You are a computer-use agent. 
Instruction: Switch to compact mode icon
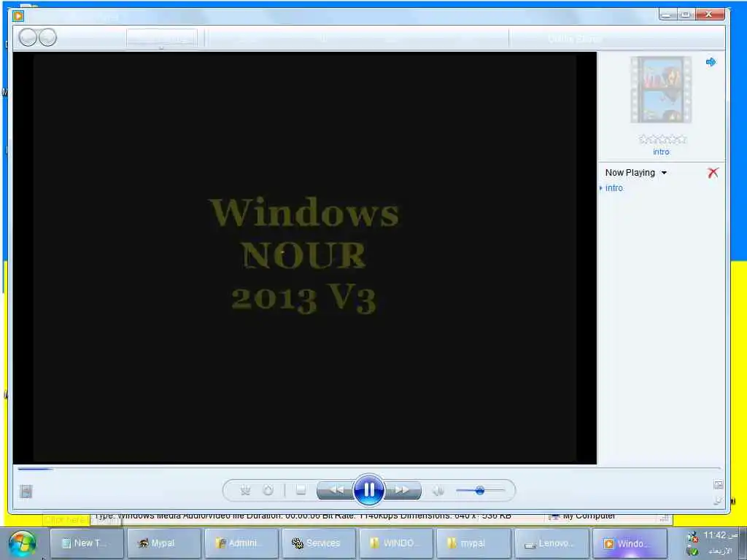pos(718,500)
